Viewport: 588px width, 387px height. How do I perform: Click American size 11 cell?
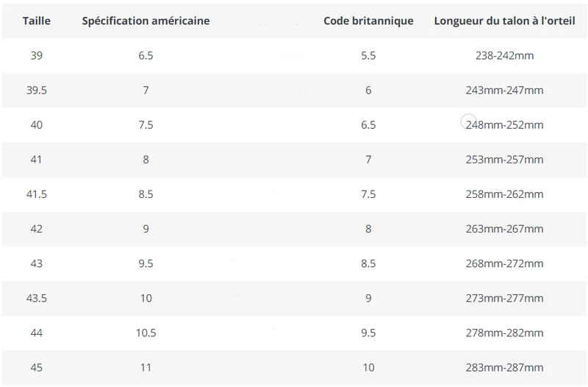(146, 367)
